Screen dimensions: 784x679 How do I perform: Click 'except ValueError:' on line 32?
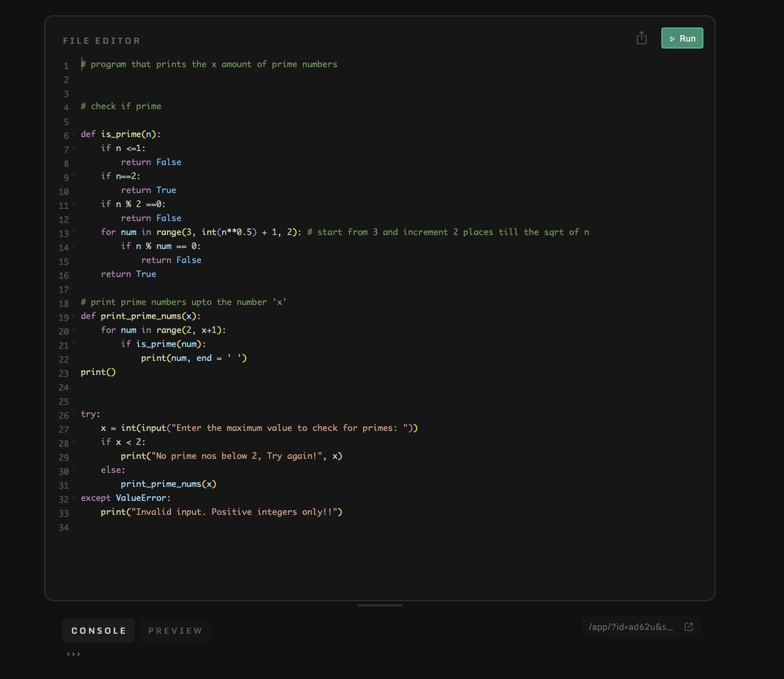pyautogui.click(x=126, y=498)
